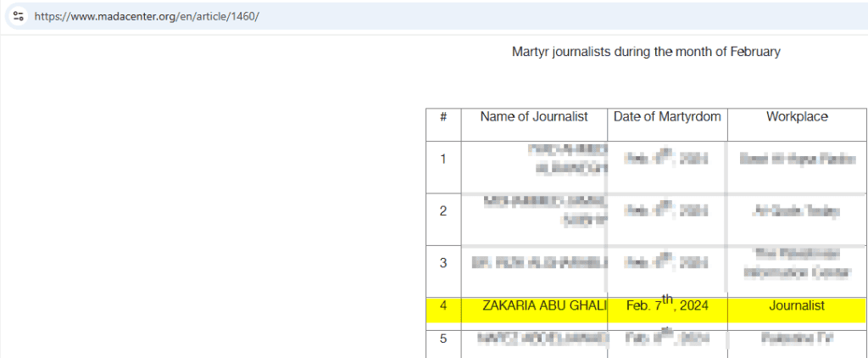Click the name ZAKARIA ABU GHALI
The width and height of the screenshot is (868, 358).
[544, 305]
